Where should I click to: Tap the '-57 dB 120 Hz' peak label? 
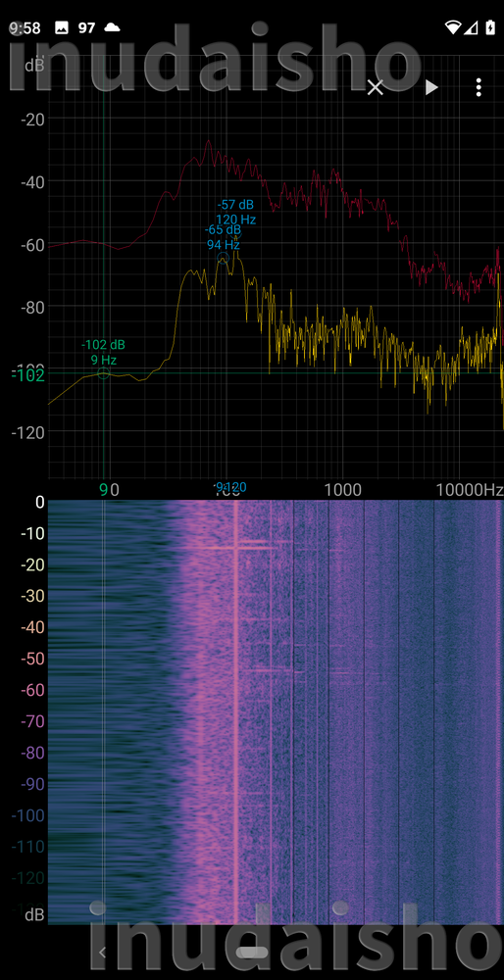(235, 212)
